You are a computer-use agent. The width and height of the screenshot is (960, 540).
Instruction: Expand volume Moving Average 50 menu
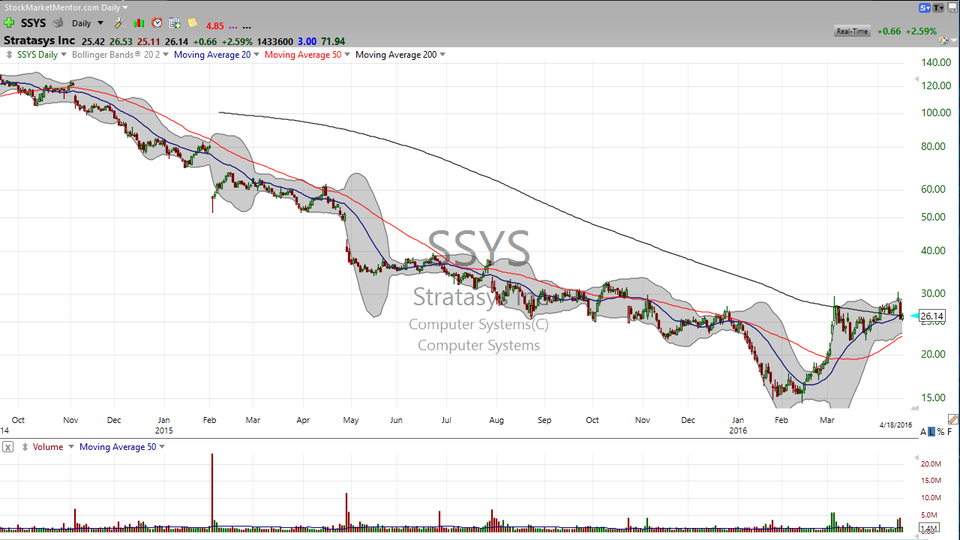pos(162,447)
